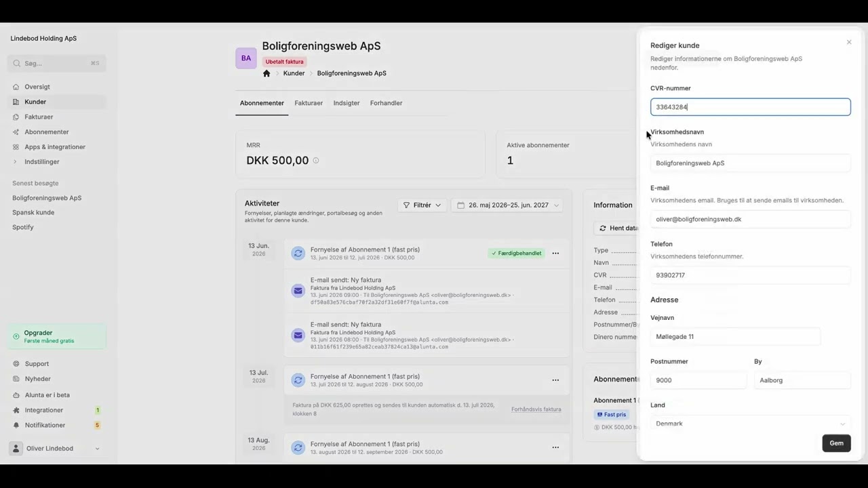Open Fakturaer in the sidebar
The height and width of the screenshot is (488, 868).
(x=56, y=117)
